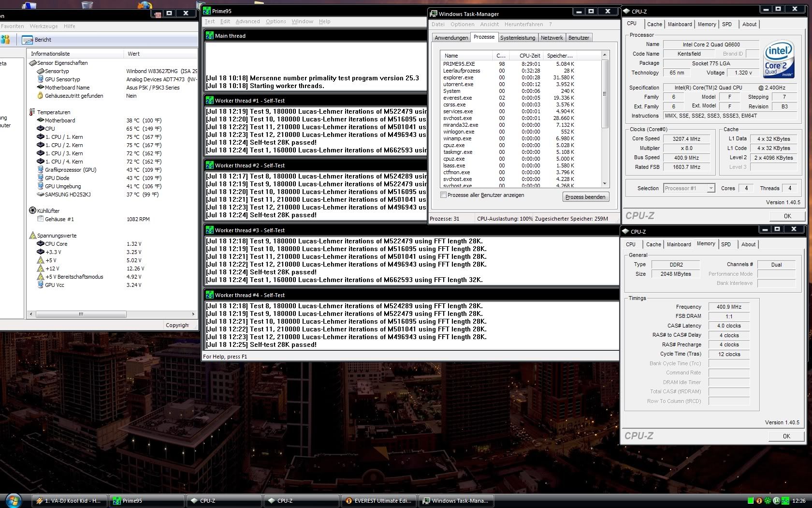Click the Prime95 title bar icon
Screen dimensions: 812x508
(x=207, y=11)
